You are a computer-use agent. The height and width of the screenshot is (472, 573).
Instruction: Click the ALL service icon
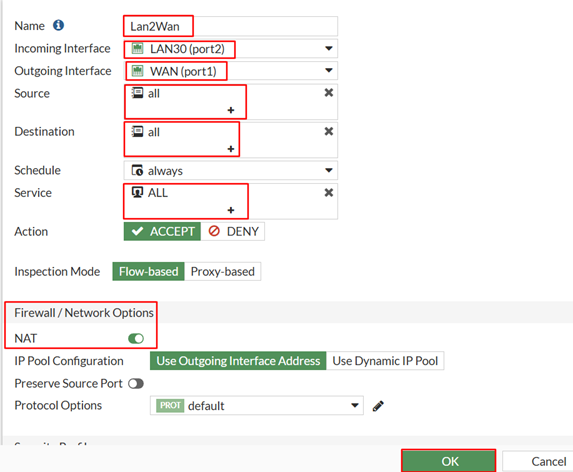[x=137, y=192]
